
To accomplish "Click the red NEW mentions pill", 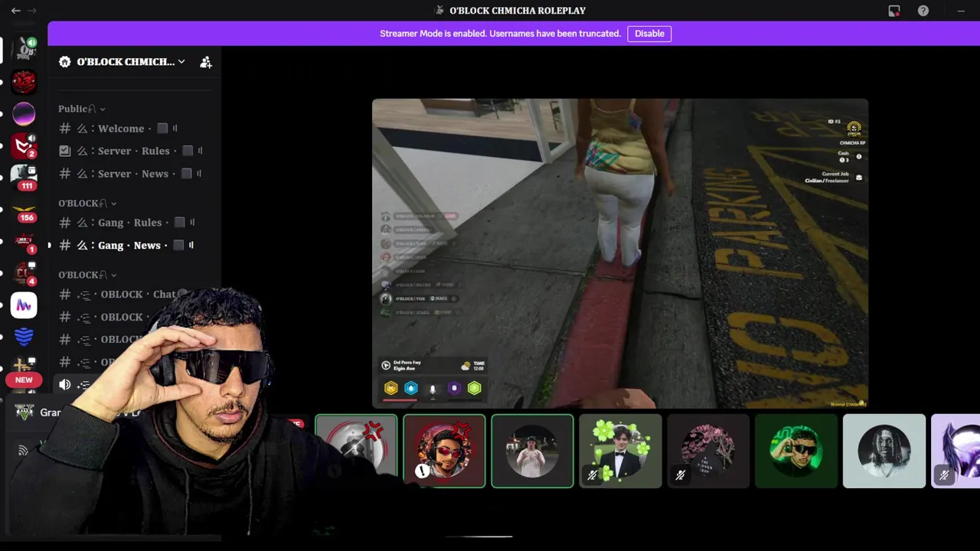I will 24,380.
